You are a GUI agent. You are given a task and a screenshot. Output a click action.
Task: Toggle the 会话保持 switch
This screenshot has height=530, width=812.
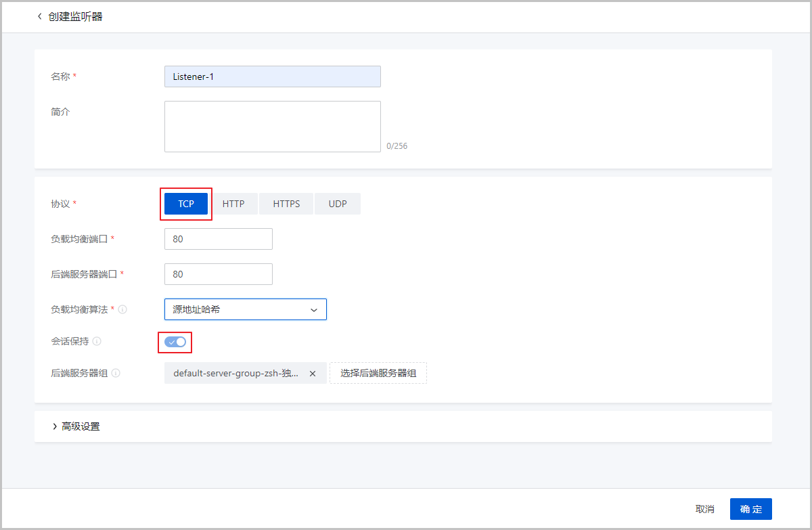click(x=175, y=342)
